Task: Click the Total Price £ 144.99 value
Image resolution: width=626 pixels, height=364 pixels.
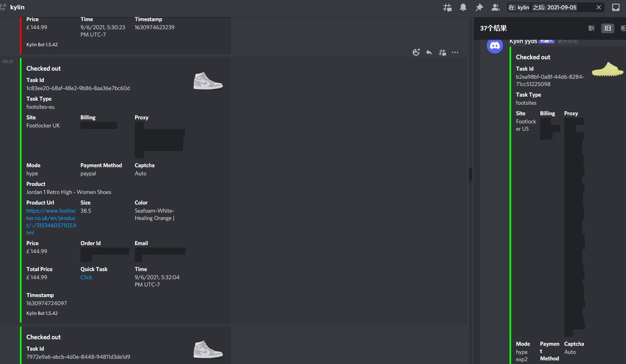Action: click(x=37, y=277)
